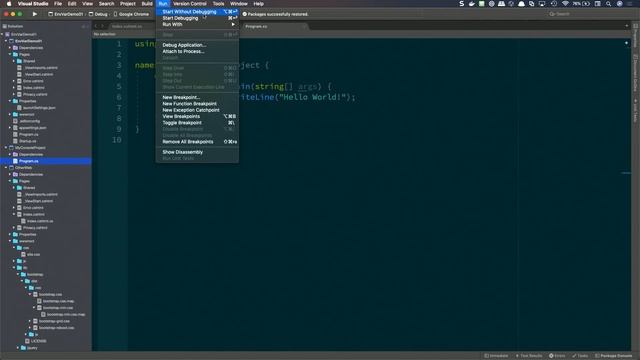Select Attach to Process... menu item
The width and height of the screenshot is (640, 360).
point(198,51)
